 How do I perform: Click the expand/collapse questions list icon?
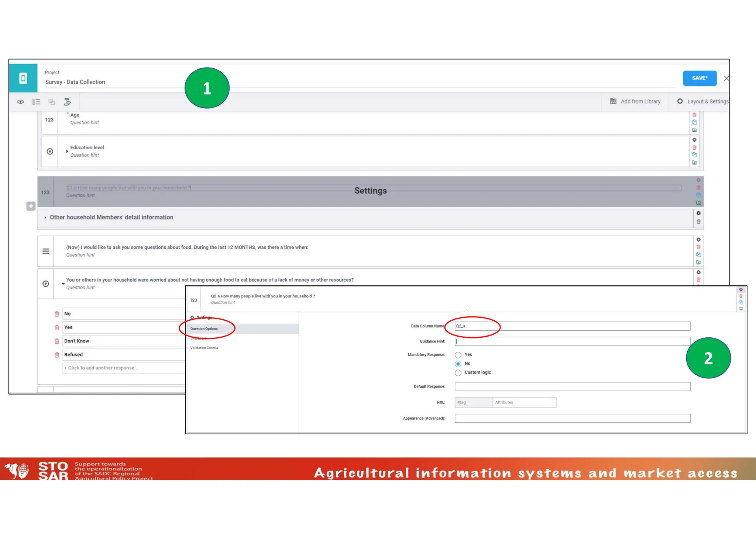click(36, 102)
